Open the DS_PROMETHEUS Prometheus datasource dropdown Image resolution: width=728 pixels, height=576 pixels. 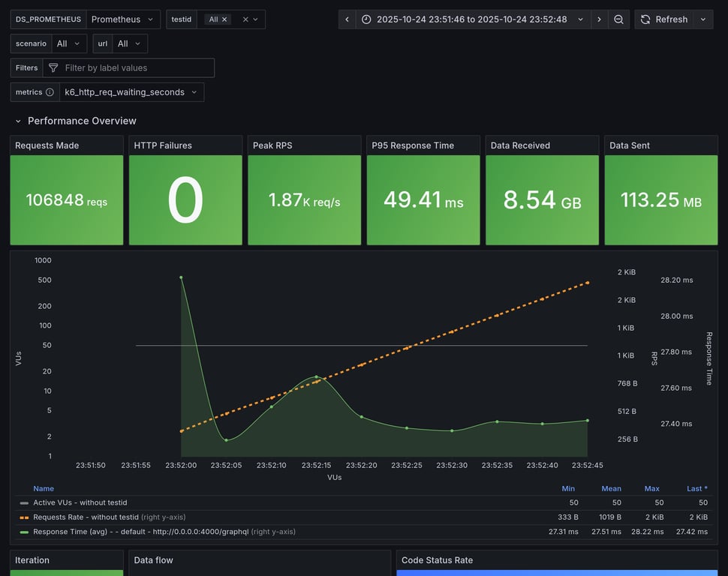click(123, 19)
